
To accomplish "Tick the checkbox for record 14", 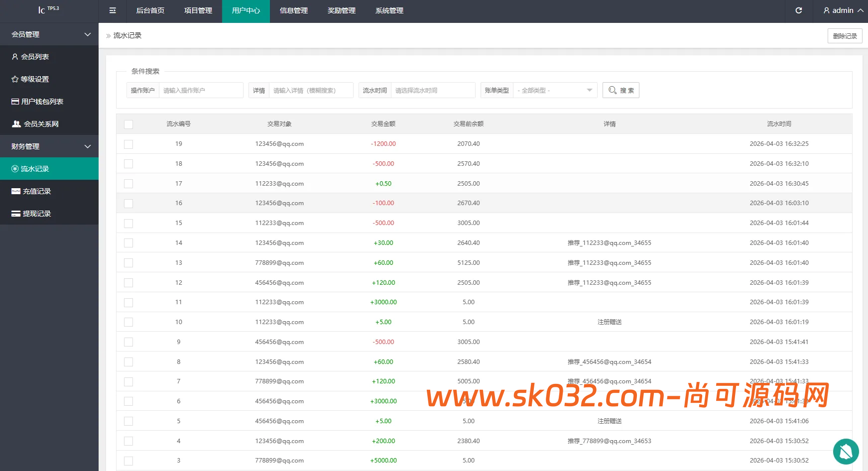I will [x=128, y=243].
